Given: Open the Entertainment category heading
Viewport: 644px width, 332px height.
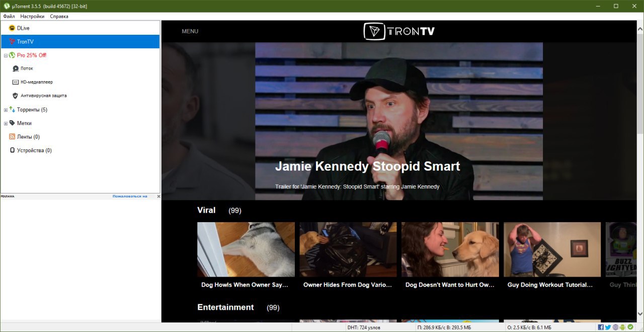Looking at the screenshot, I should point(225,307).
